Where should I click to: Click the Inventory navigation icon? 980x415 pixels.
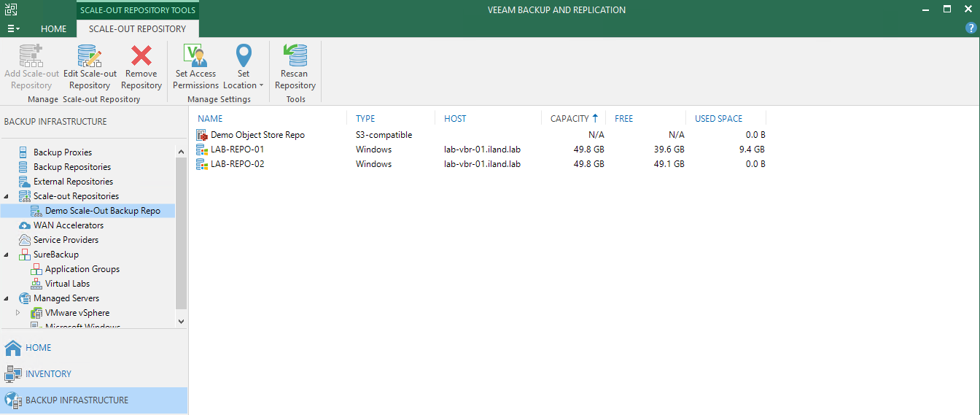pyautogui.click(x=13, y=374)
